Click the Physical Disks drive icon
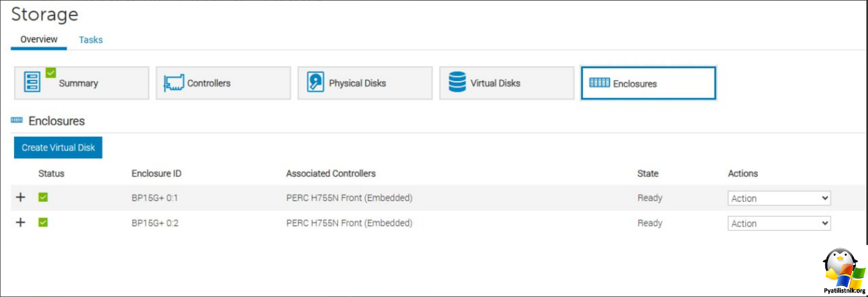 [315, 82]
